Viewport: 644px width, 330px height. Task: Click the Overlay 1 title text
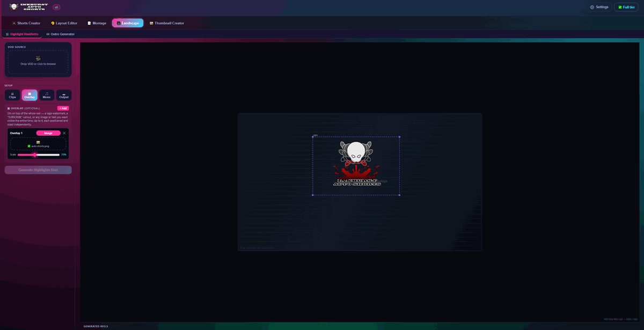16,133
